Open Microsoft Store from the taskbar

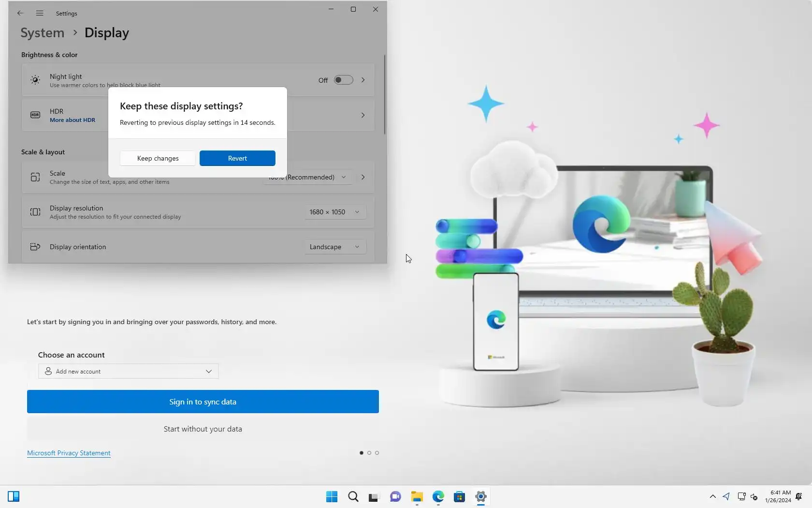[459, 496]
